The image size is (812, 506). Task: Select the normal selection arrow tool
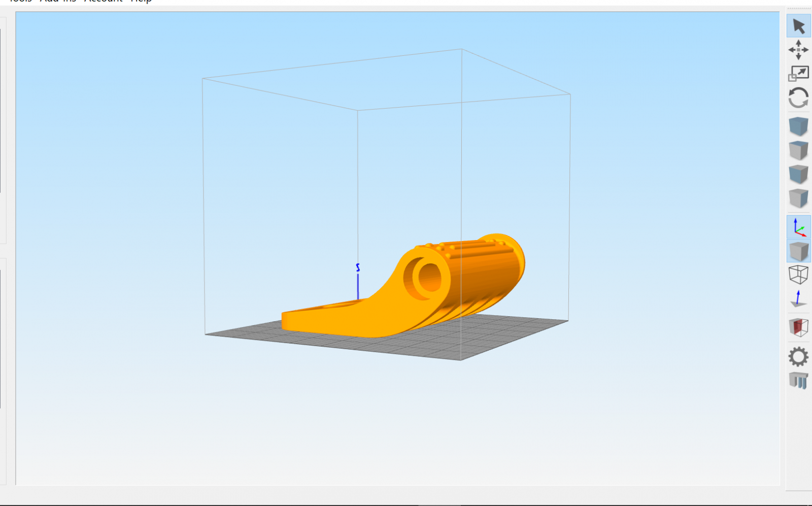click(798, 26)
